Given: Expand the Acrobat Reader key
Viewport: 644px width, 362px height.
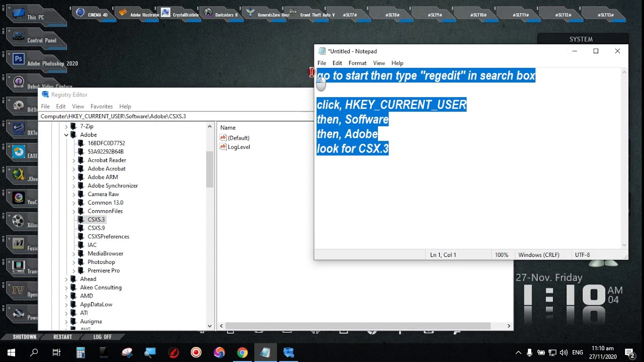Looking at the screenshot, I should point(73,160).
